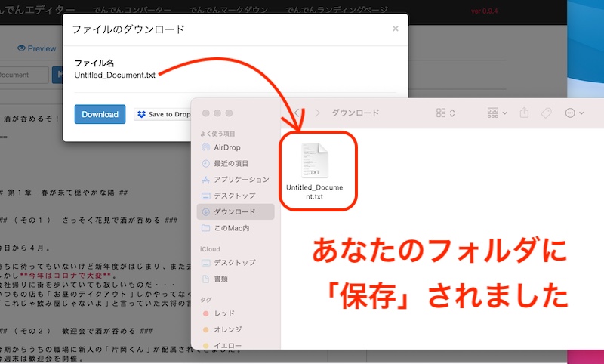Image resolution: width=604 pixels, height=364 pixels.
Task: Click the Finder tag icon
Action: point(547,113)
